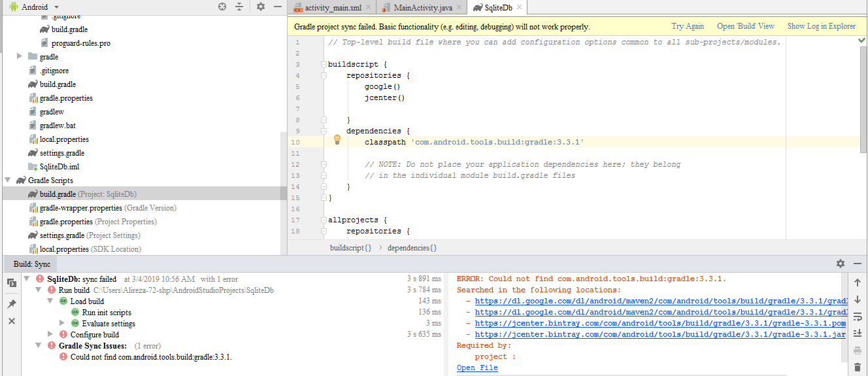Close the Build tab with the X icon

point(11,321)
